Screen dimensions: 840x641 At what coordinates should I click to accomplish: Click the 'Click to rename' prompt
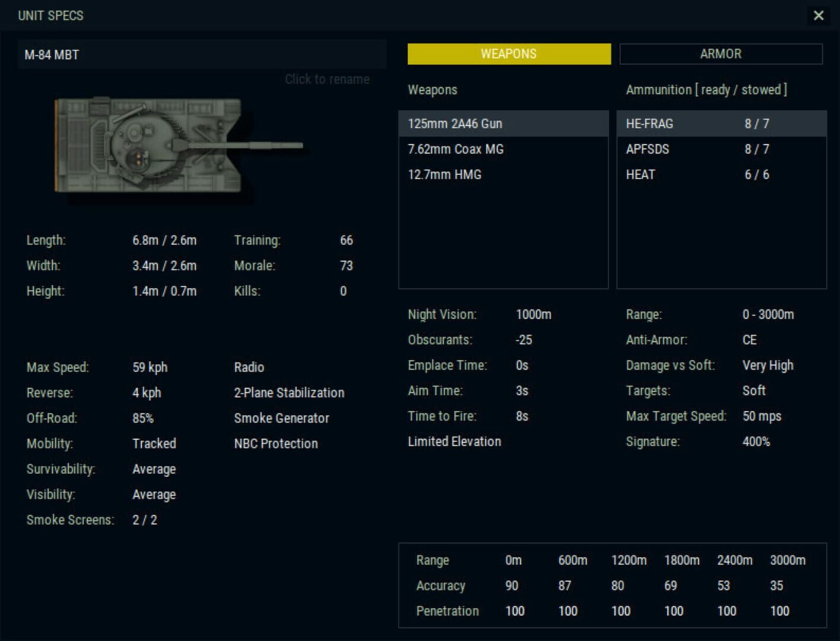327,79
